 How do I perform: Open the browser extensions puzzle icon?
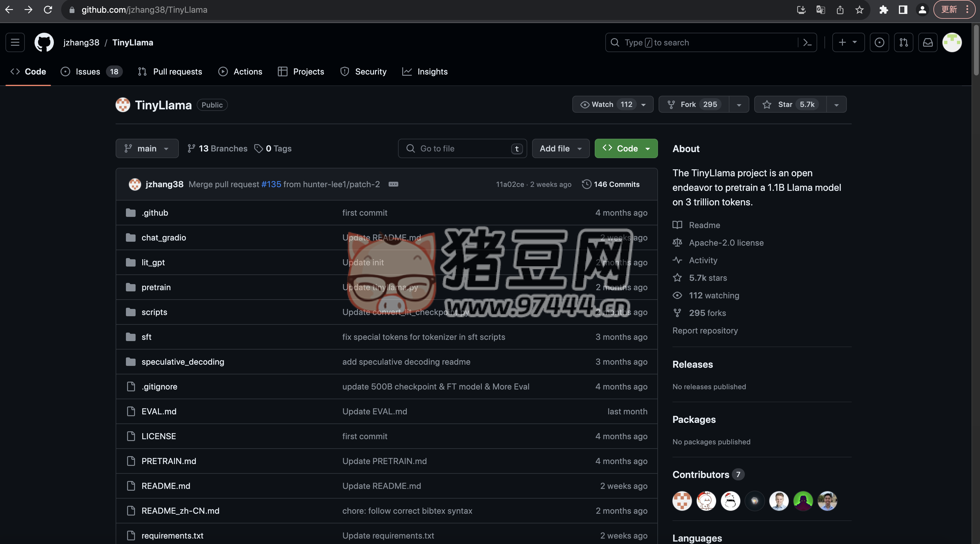[x=884, y=9]
